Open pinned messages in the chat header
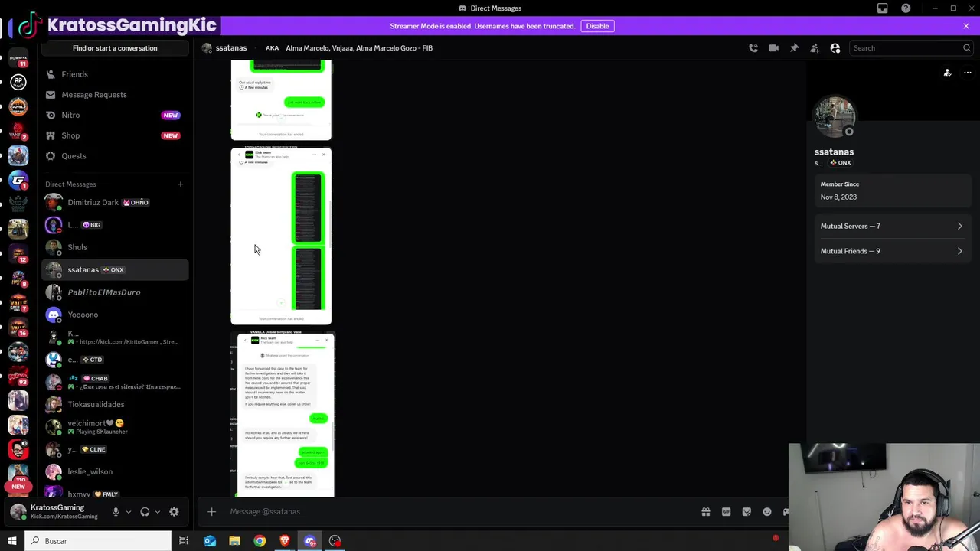The height and width of the screenshot is (551, 980). 794,48
